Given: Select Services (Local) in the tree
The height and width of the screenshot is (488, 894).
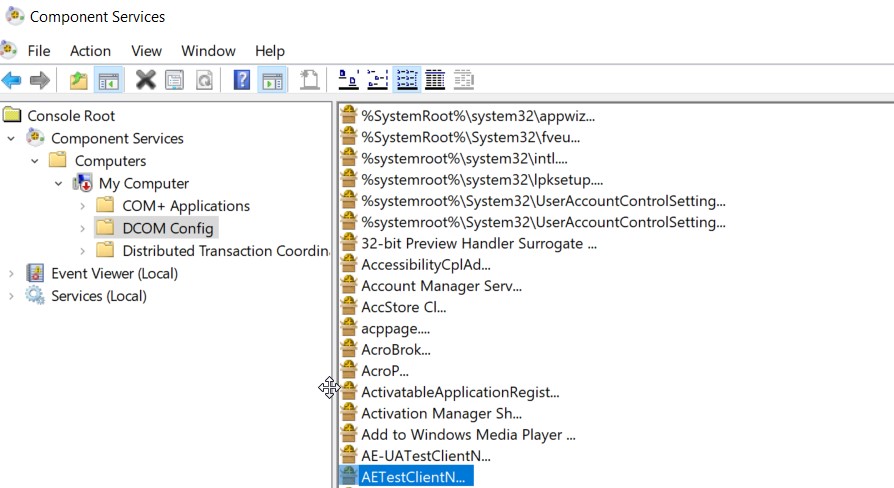Looking at the screenshot, I should point(98,296).
